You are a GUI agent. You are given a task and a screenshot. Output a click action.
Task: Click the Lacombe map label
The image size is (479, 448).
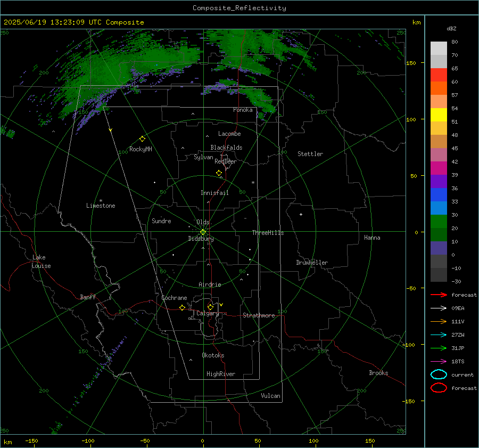click(229, 134)
